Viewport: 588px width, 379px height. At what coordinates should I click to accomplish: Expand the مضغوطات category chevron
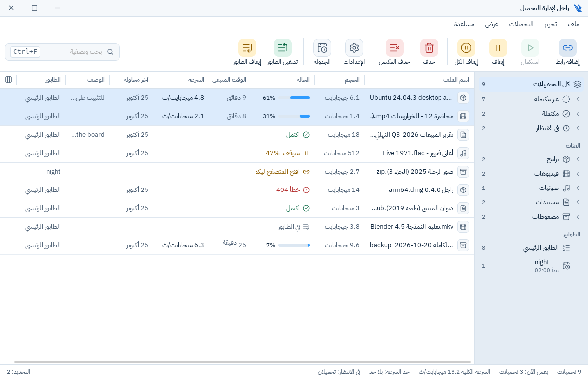(x=578, y=217)
